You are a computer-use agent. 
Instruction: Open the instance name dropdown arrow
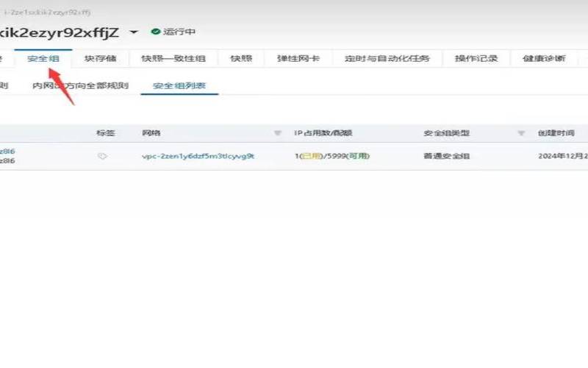134,32
